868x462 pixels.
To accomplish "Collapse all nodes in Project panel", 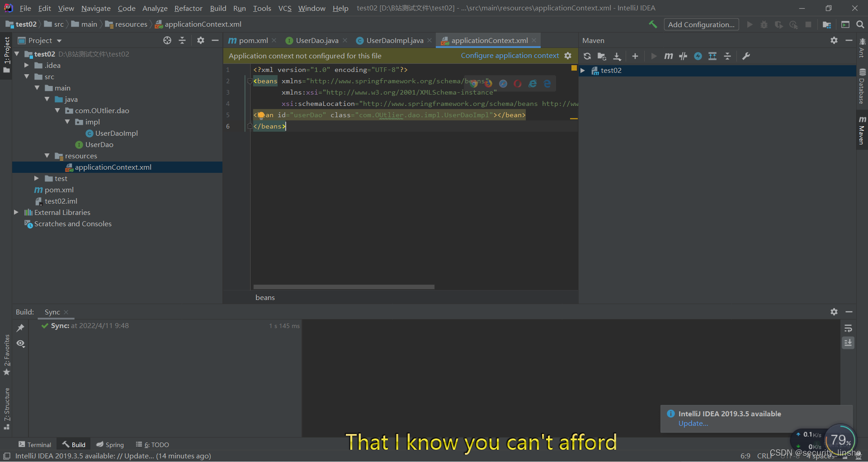I will (182, 40).
